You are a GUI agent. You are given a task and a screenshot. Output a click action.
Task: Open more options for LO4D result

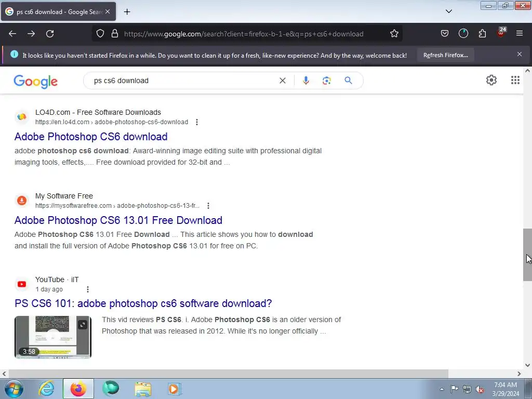197,122
